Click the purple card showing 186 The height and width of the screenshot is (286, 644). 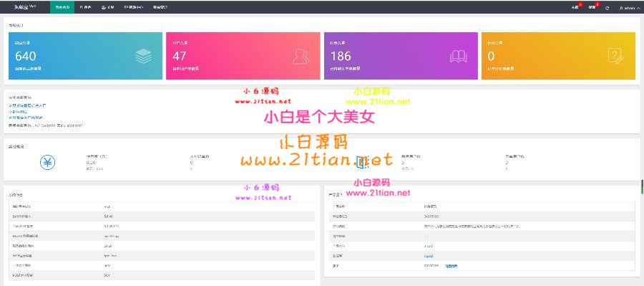tap(401, 56)
